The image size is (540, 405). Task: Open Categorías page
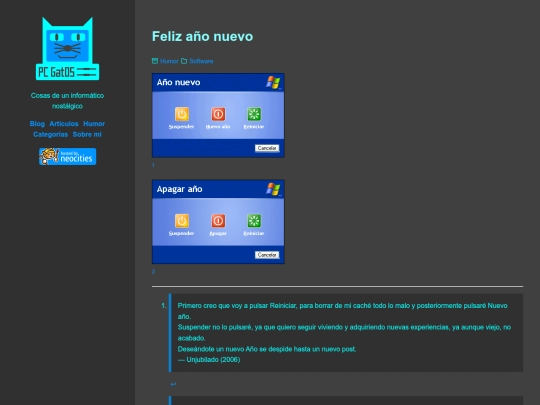(50, 134)
